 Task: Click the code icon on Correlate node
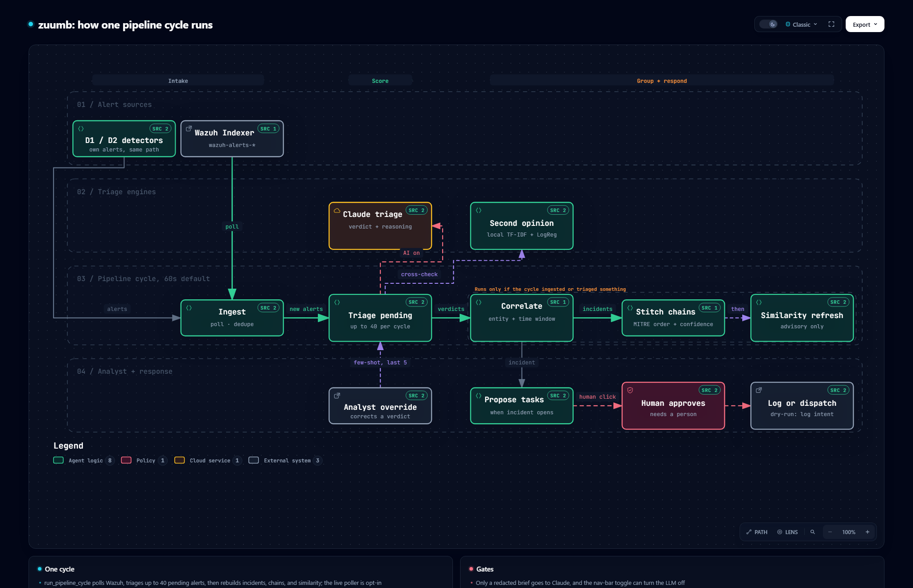pos(478,302)
